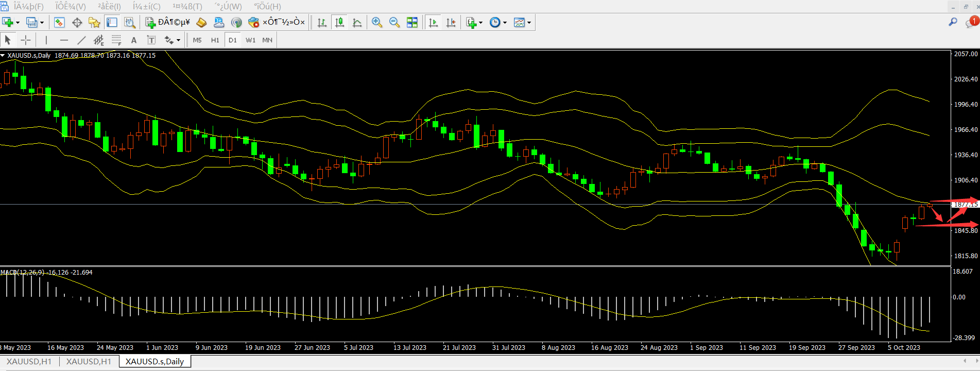Image resolution: width=980 pixels, height=371 pixels.
Task: Toggle the Data Window crosshair-circle icon
Action: point(77,22)
